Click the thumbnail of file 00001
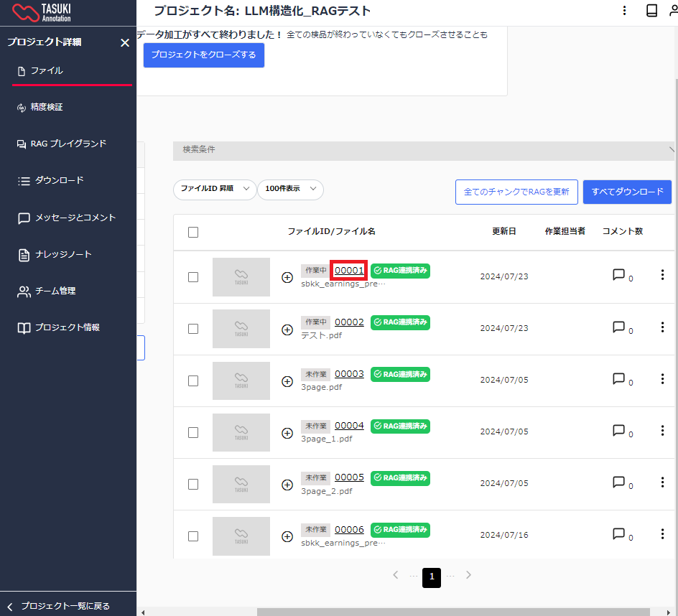Image resolution: width=678 pixels, height=616 pixels. click(x=241, y=277)
